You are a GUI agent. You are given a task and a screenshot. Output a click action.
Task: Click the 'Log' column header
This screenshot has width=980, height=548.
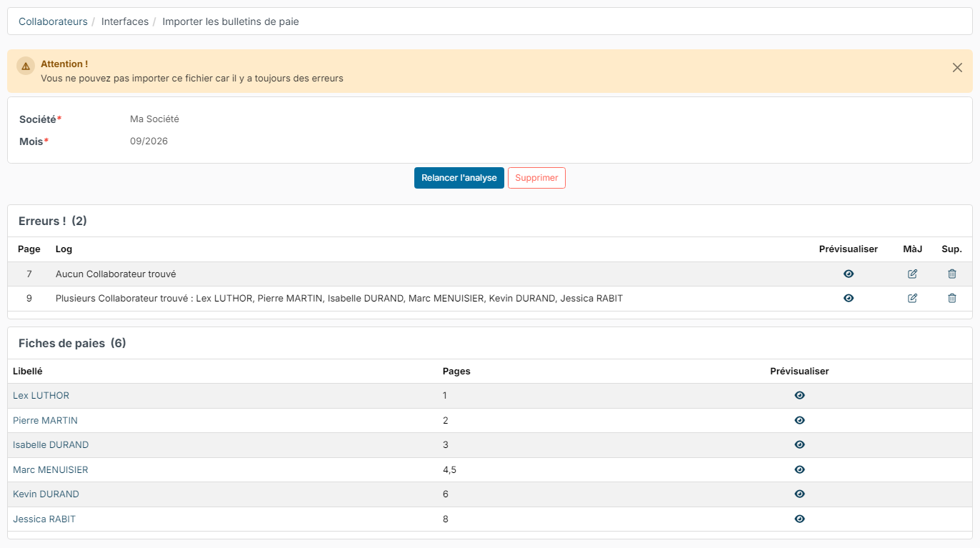click(x=64, y=249)
